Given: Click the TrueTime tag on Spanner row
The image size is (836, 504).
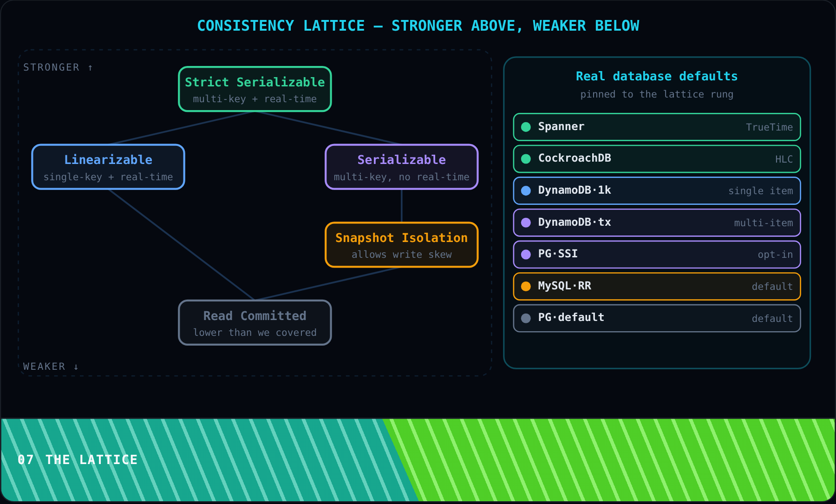Looking at the screenshot, I should tap(769, 127).
